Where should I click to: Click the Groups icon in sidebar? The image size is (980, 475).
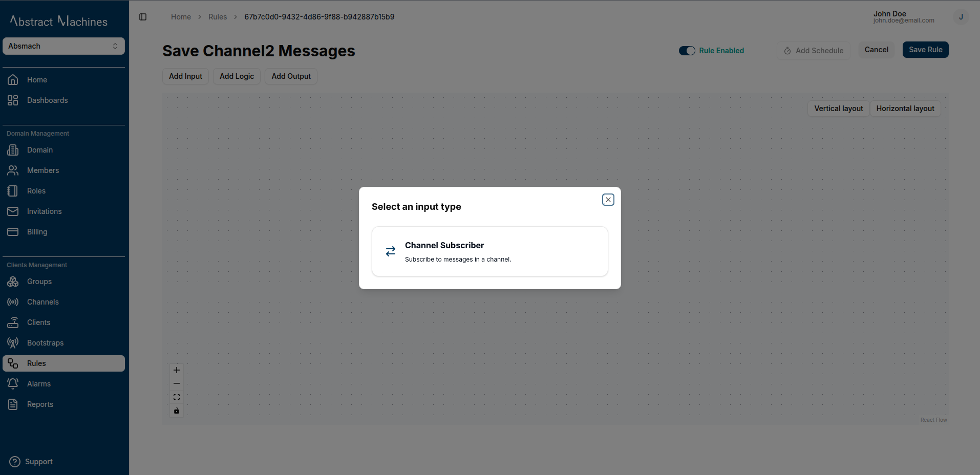pos(13,282)
